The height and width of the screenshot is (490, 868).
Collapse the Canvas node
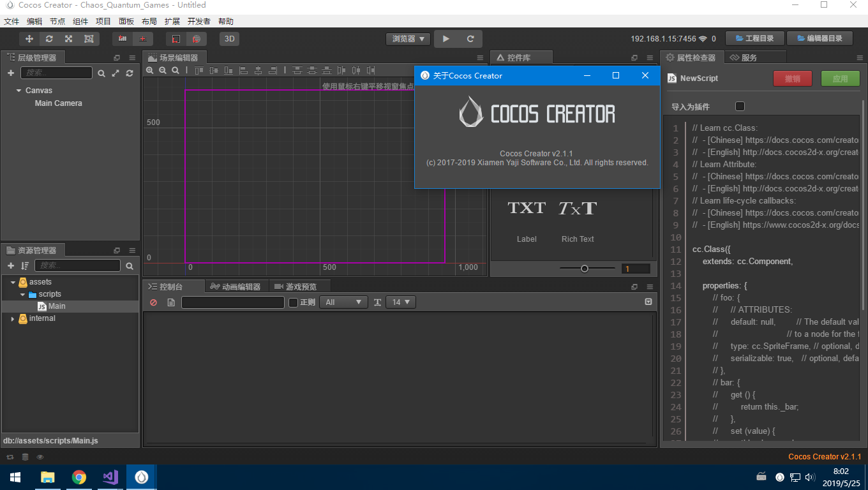[19, 91]
